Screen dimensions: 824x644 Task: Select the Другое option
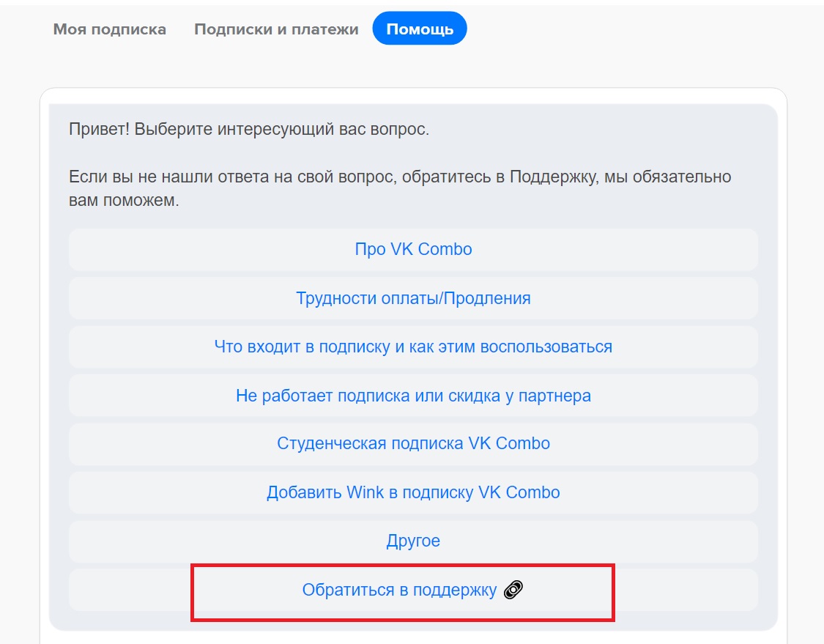tap(413, 541)
